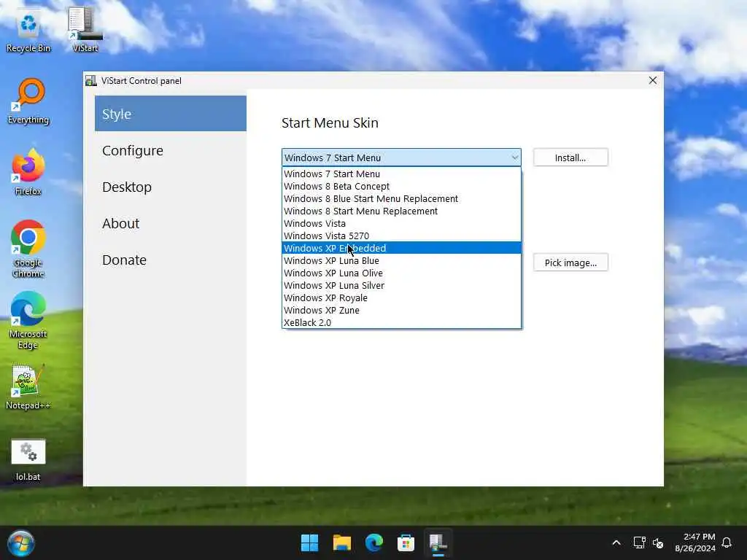Viewport: 747px width, 560px height.
Task: Choose Windows 8 Start Menu Replacement skin
Action: (402, 211)
